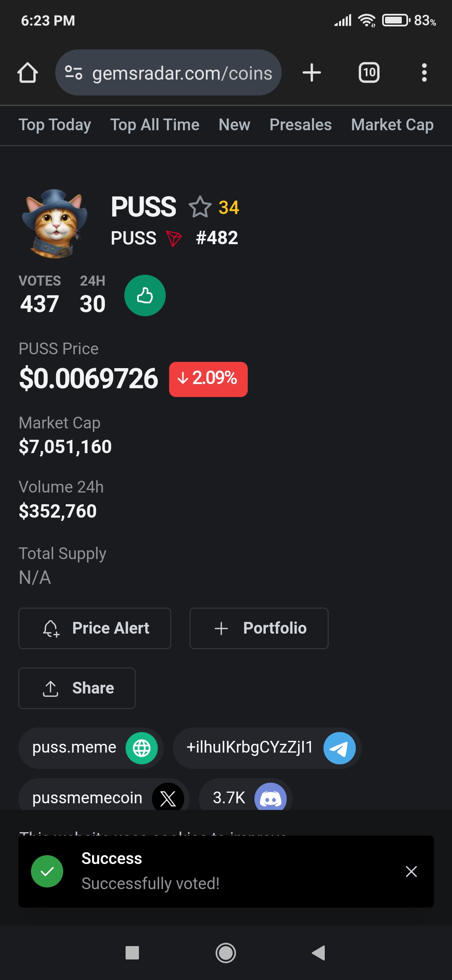
Task: Tap the browser home icon
Action: tap(28, 73)
